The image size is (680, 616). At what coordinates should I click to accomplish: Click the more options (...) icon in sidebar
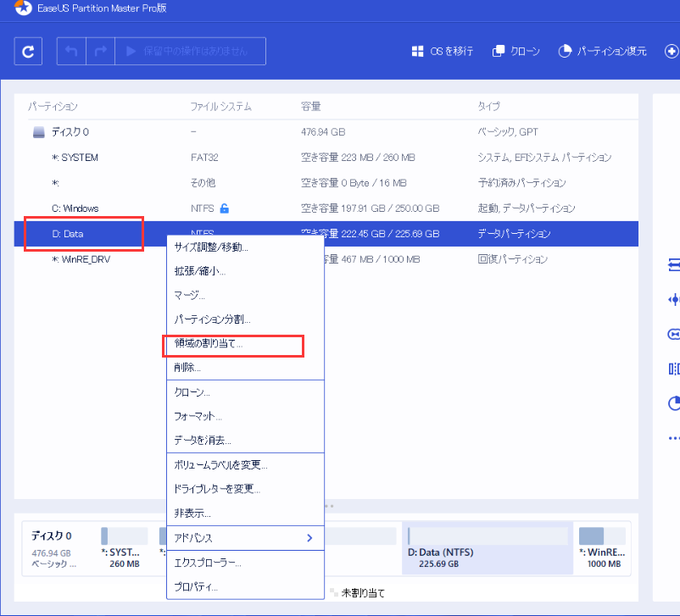pos(672,438)
